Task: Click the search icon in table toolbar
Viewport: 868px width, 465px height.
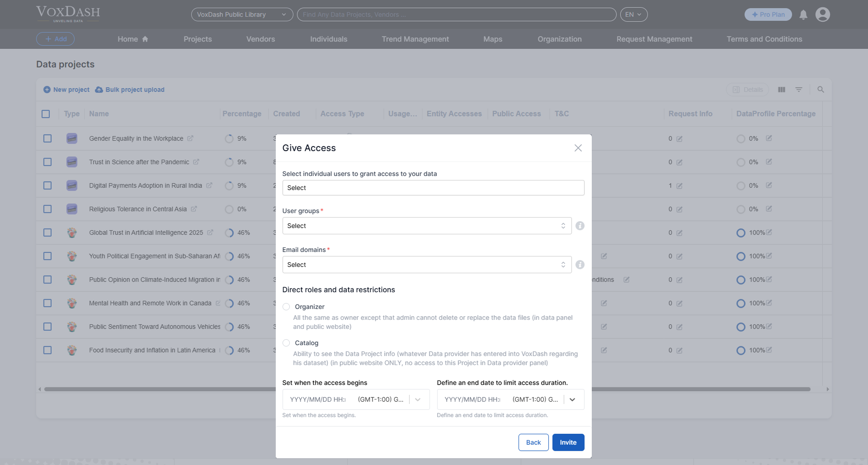Action: coord(821,90)
